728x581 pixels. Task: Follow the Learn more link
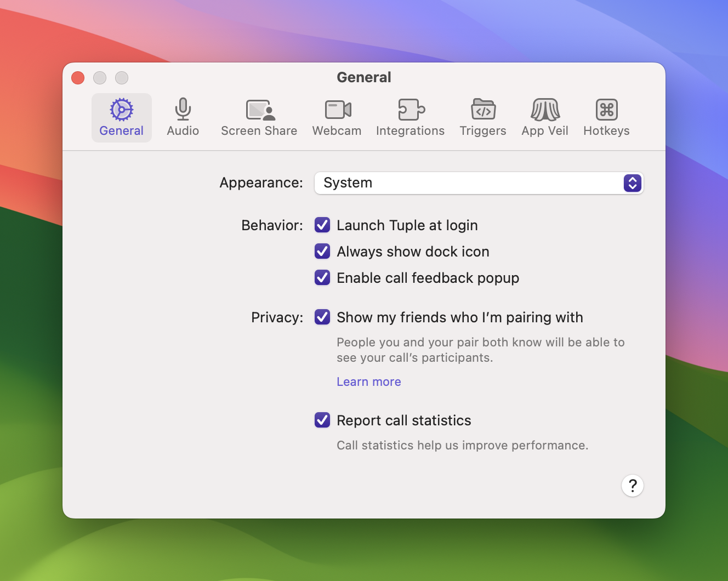point(369,382)
